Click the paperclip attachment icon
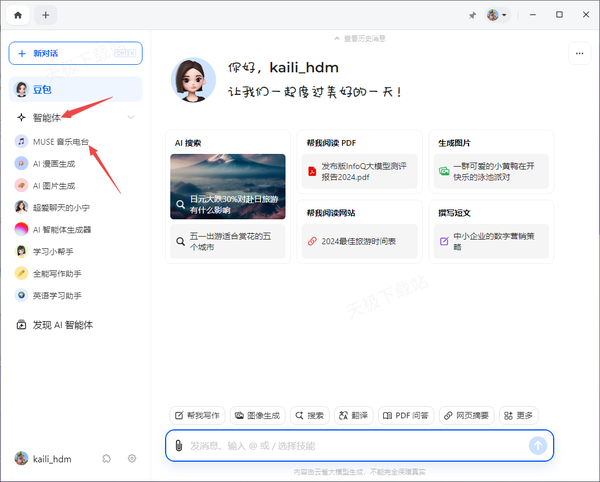Image resolution: width=600 pixels, height=482 pixels. pos(178,445)
